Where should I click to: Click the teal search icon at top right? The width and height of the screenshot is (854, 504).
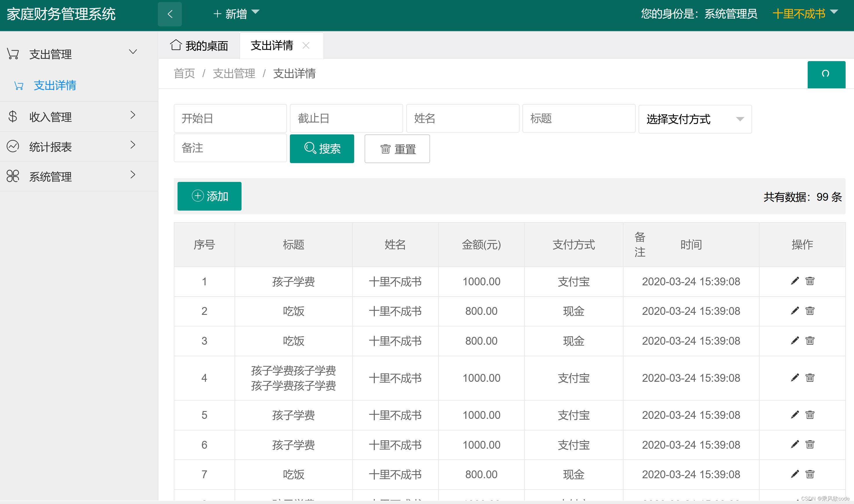pos(826,74)
